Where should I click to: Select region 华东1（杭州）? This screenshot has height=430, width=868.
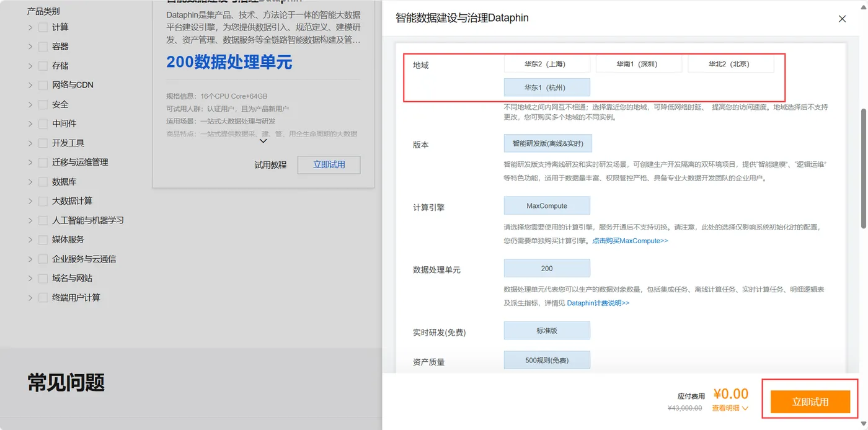click(x=547, y=87)
